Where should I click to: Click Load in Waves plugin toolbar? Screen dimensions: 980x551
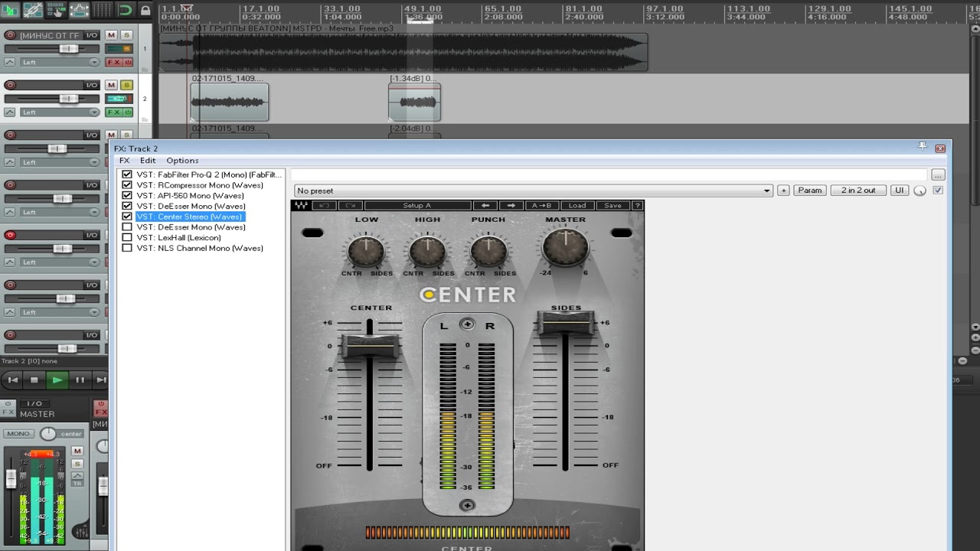click(577, 205)
